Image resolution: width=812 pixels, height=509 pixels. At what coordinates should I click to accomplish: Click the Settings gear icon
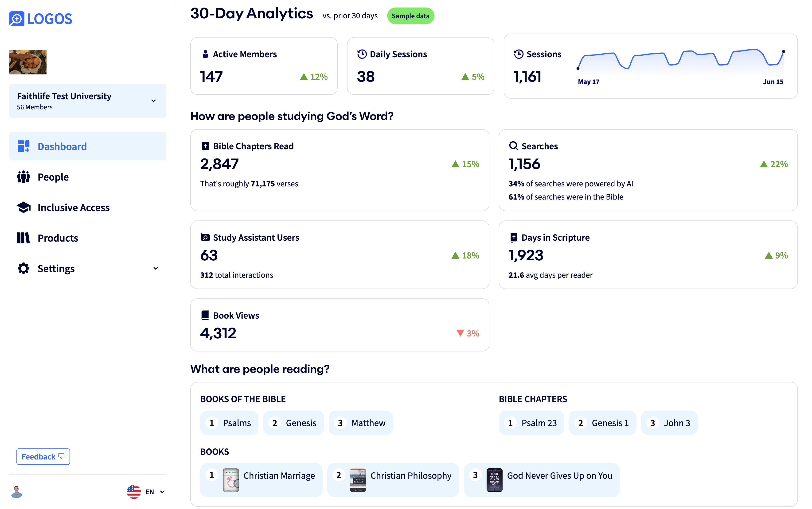23,269
